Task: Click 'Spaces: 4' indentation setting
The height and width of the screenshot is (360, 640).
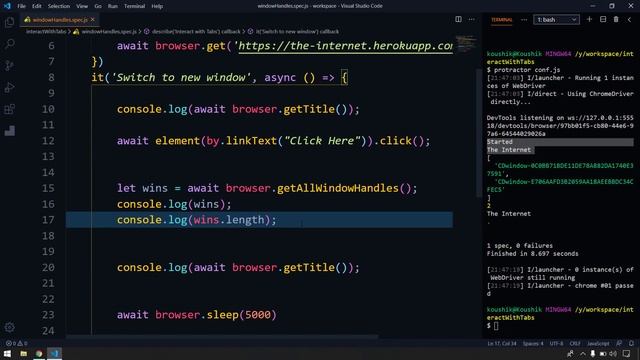Action: [x=533, y=343]
